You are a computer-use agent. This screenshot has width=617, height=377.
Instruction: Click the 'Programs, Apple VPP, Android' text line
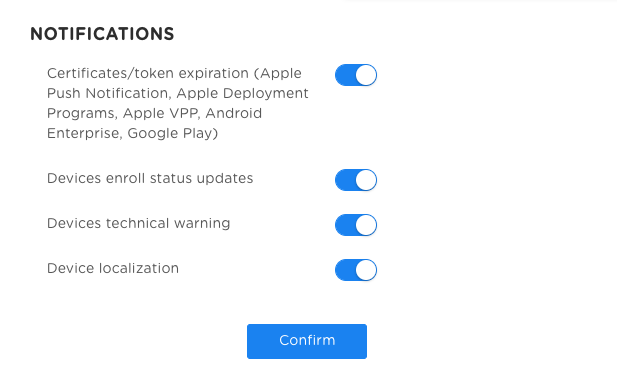pos(154,113)
